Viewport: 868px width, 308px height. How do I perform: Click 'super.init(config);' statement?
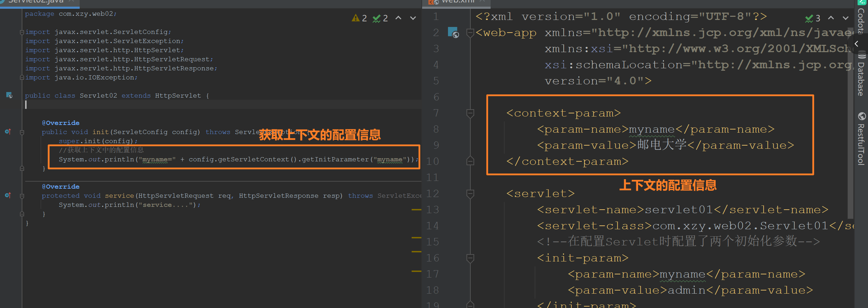(x=98, y=141)
